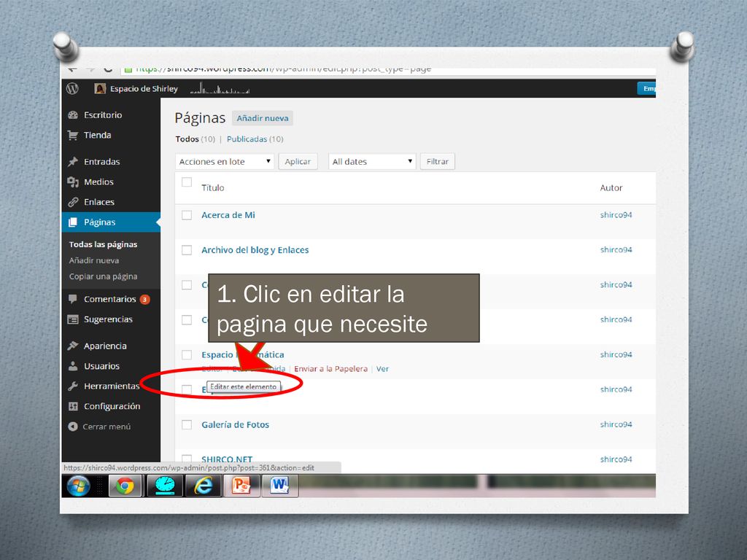Click the Ver link under Espacio Informática

tap(382, 369)
